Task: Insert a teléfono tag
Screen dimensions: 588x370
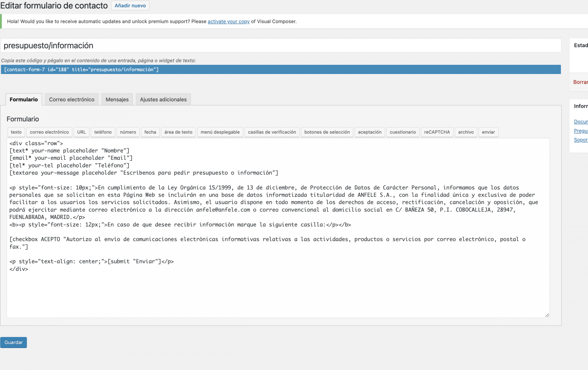Action: coord(103,132)
